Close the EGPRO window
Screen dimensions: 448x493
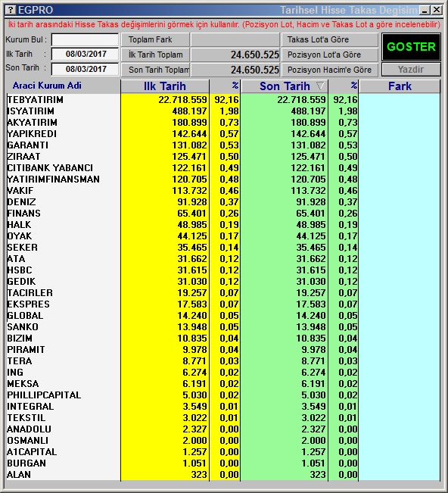point(437,10)
